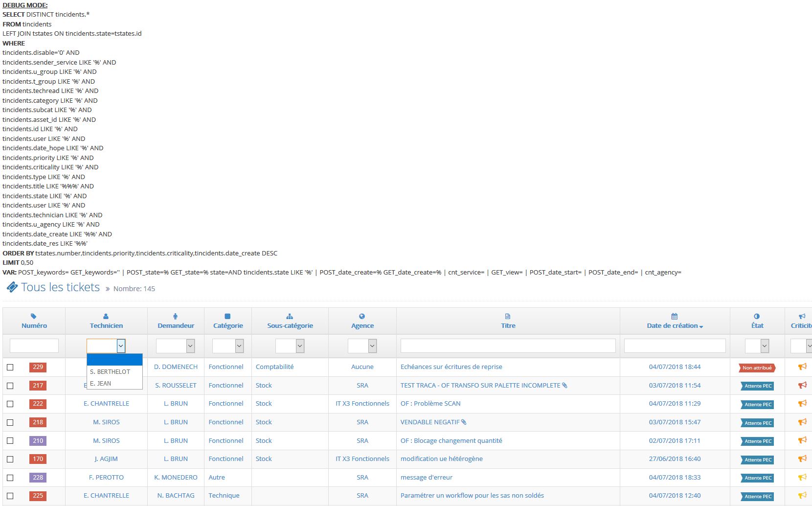
Task: Click the sitemap icon above Sous-catégorie
Action: (290, 316)
